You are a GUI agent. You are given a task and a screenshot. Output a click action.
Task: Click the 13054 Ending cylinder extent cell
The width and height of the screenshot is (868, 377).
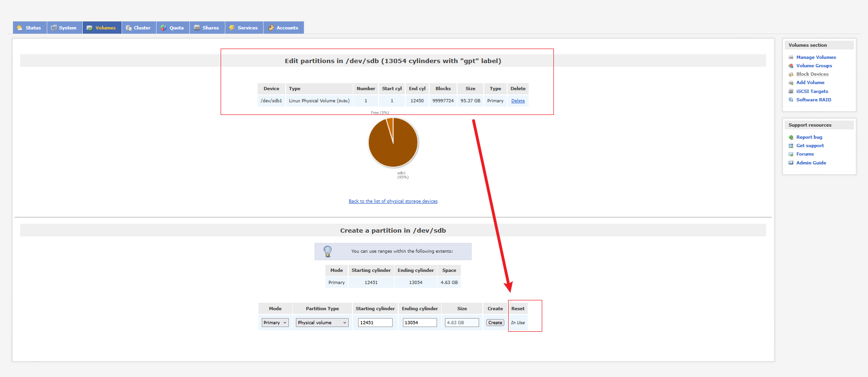(x=416, y=283)
